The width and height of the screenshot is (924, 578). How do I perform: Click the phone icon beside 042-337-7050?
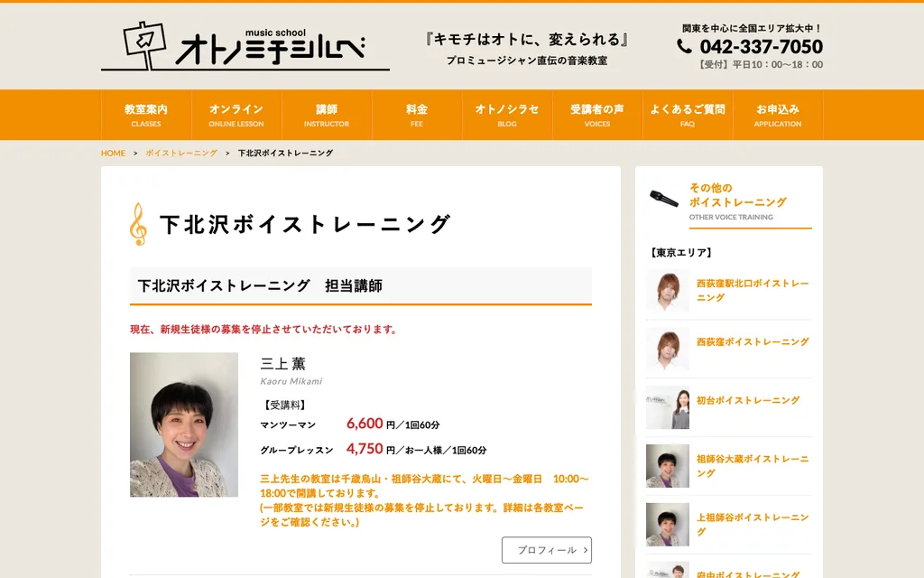tap(684, 46)
